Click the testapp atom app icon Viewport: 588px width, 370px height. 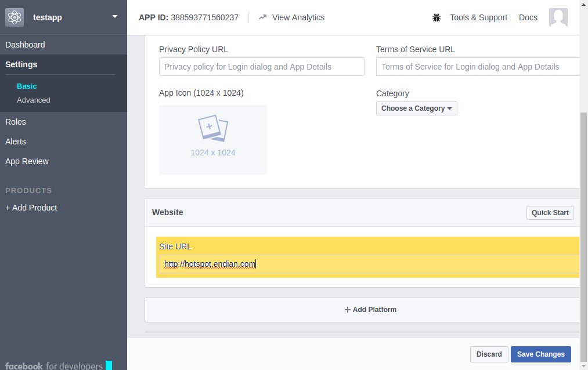[15, 17]
